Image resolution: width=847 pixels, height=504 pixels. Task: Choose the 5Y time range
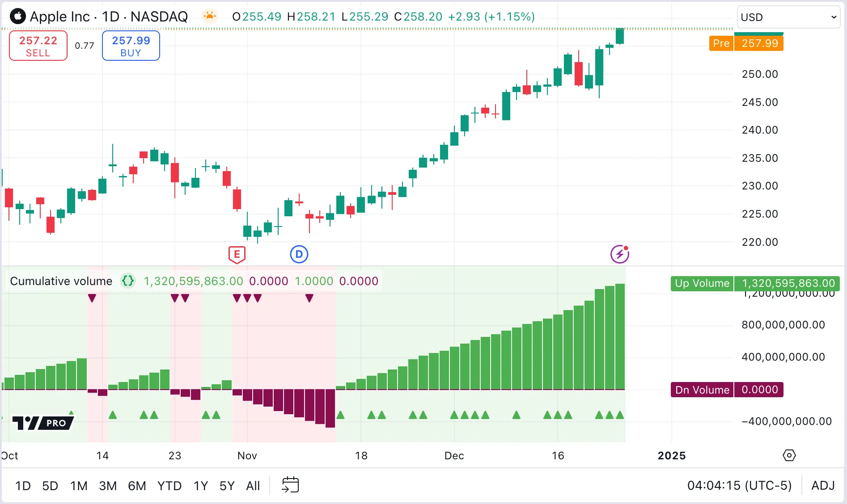click(x=227, y=486)
